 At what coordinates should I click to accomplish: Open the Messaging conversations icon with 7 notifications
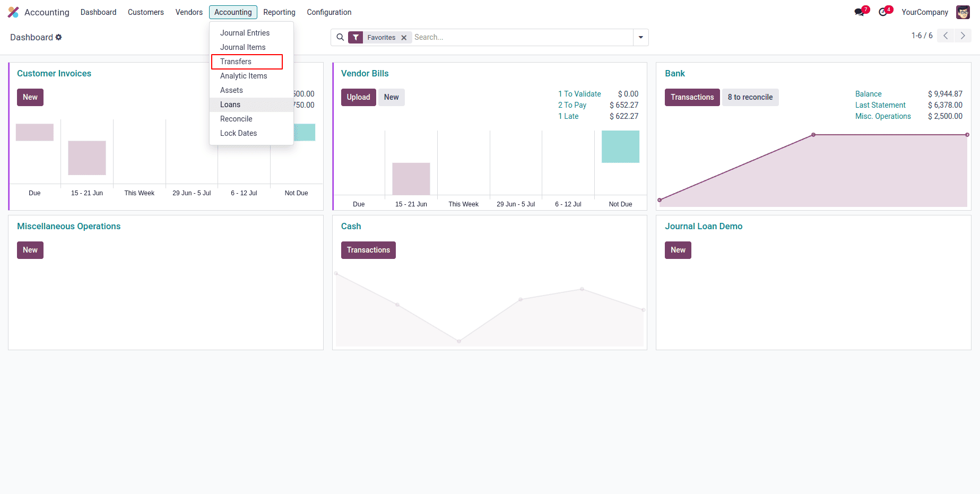859,11
